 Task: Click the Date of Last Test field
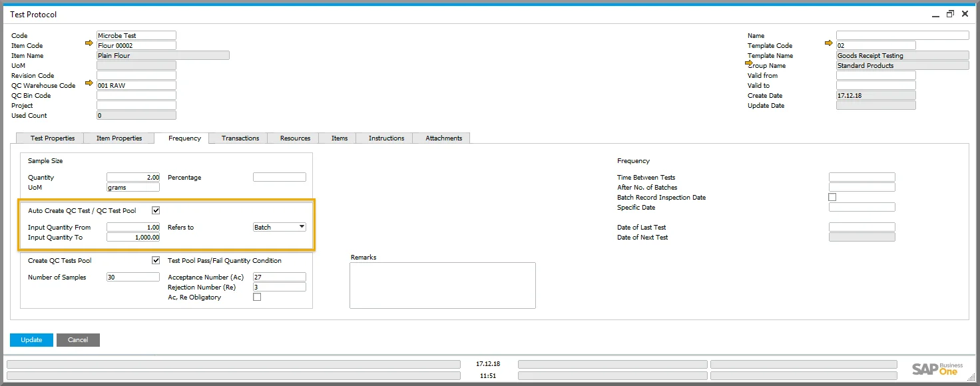[862, 227]
